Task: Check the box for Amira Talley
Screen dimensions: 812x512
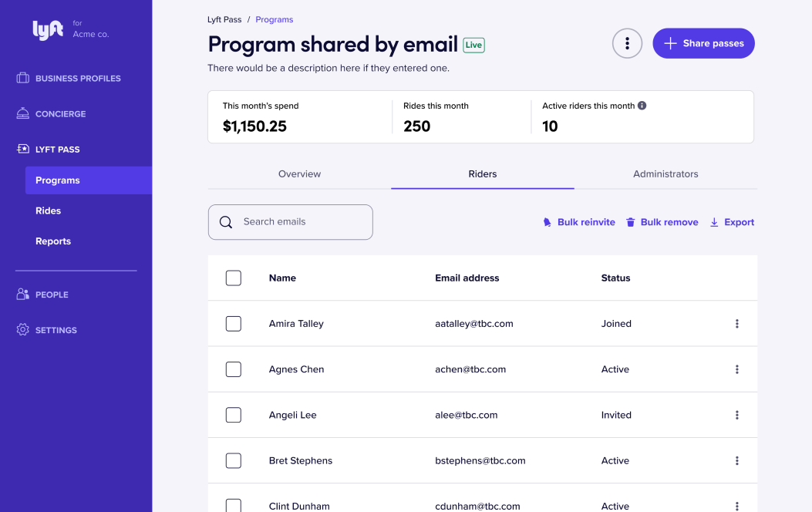Action: tap(234, 324)
